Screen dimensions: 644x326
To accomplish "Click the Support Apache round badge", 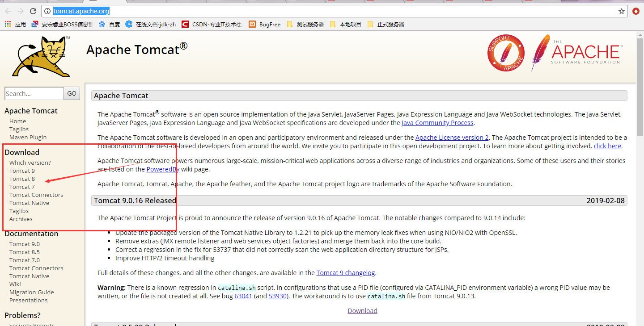I will 506,53.
